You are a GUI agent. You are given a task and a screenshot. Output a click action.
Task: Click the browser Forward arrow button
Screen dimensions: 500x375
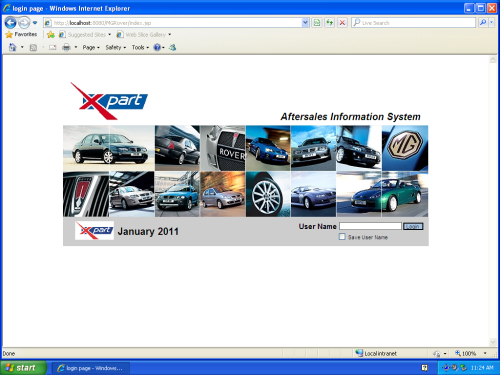pyautogui.click(x=24, y=23)
